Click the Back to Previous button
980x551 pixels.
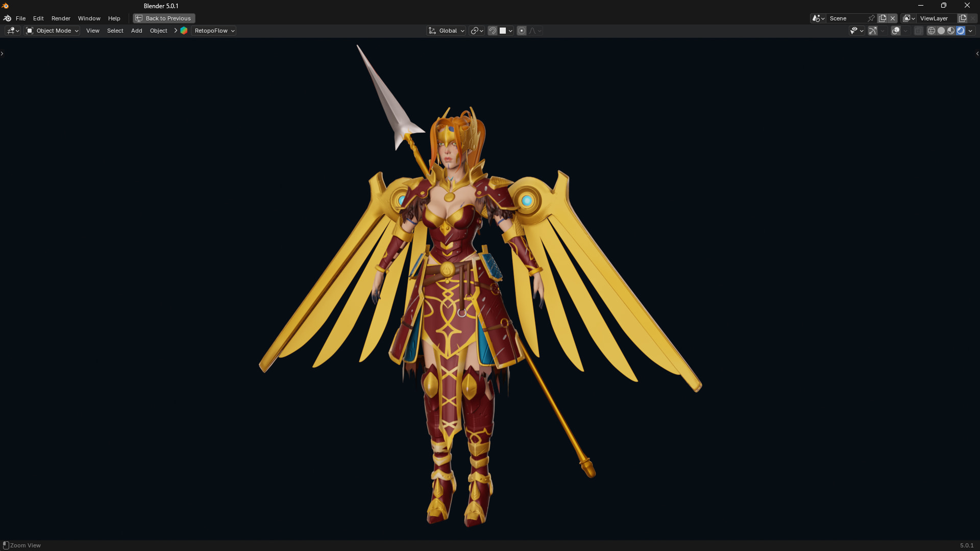pos(164,18)
